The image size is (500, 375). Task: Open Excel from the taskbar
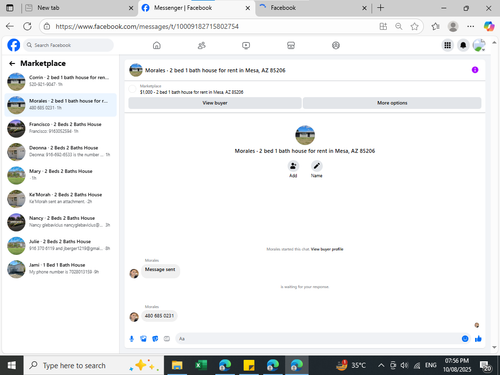[x=201, y=365]
